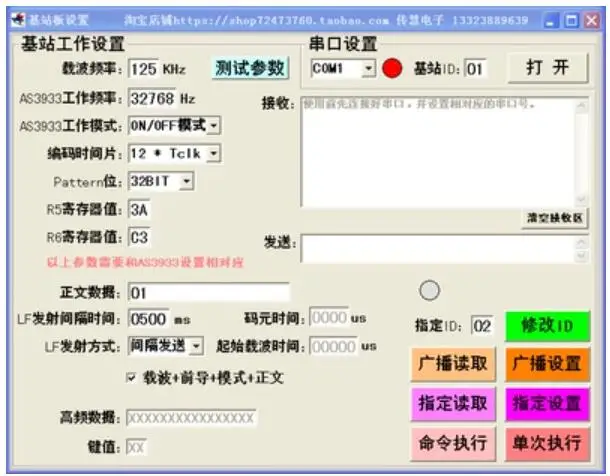Click the 广播读取 broadcast read button
Screen dimensions: 610x476
pyautogui.click(x=453, y=364)
